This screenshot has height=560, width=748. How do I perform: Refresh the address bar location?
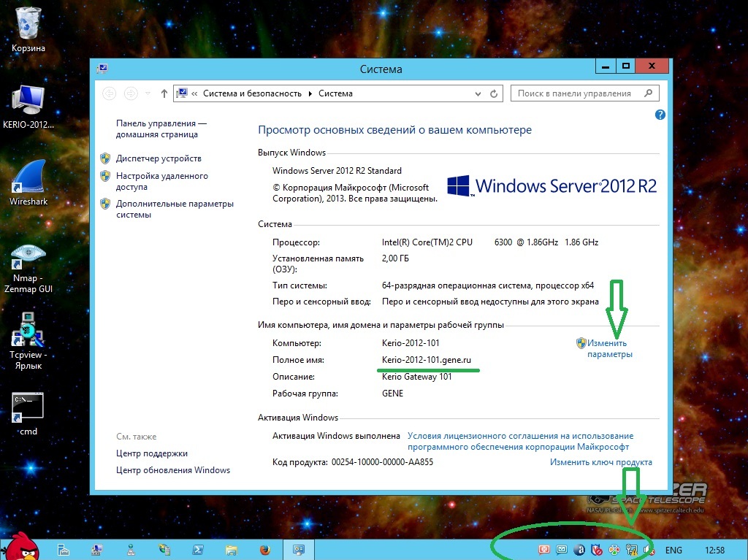tap(494, 93)
